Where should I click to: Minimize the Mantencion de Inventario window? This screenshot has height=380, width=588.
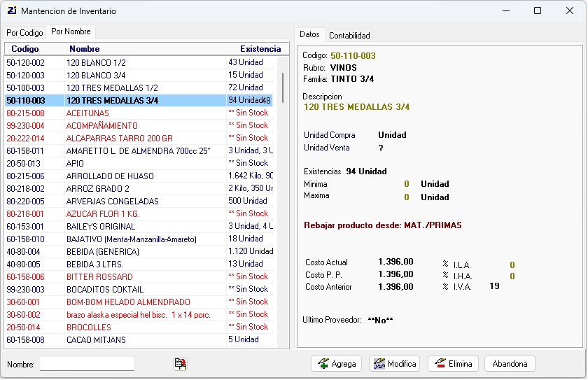tap(506, 10)
